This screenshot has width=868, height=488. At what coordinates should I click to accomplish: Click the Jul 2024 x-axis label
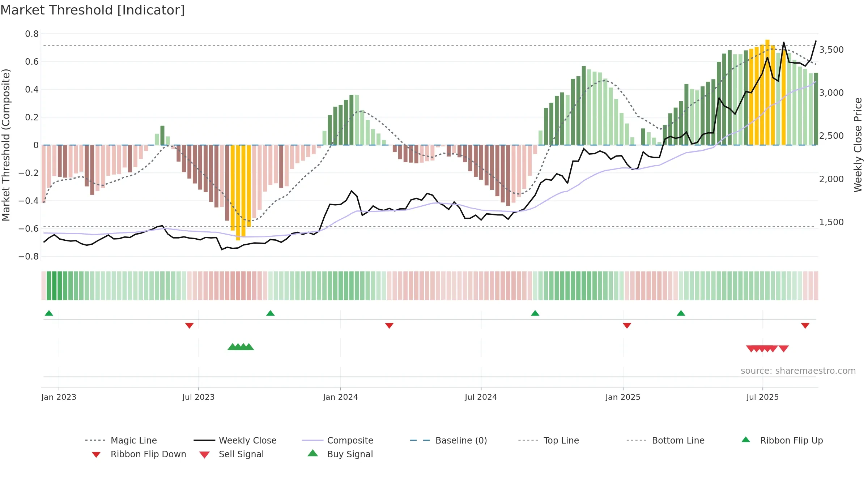pyautogui.click(x=481, y=397)
